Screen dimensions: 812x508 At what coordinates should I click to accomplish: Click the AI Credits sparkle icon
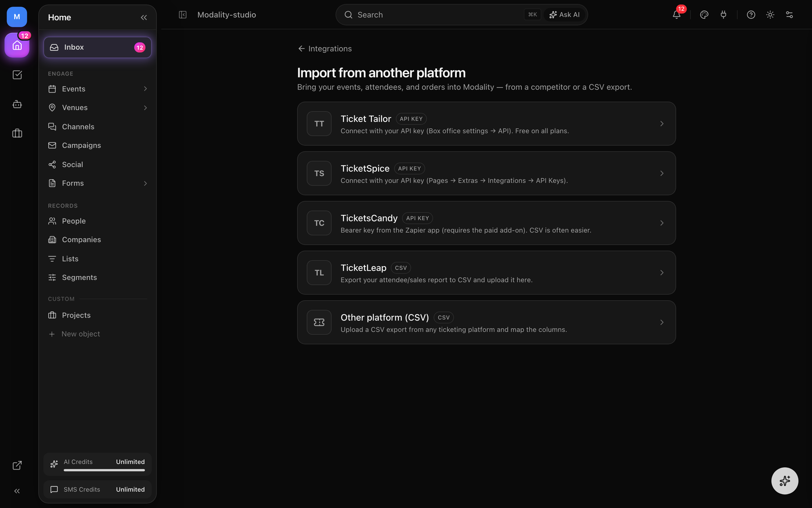[54, 464]
